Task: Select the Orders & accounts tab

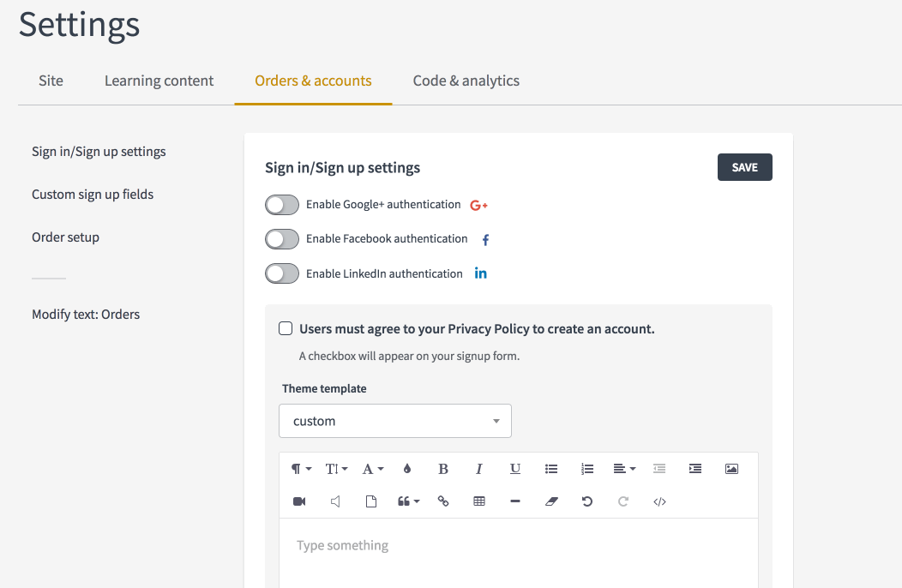Action: click(x=313, y=81)
